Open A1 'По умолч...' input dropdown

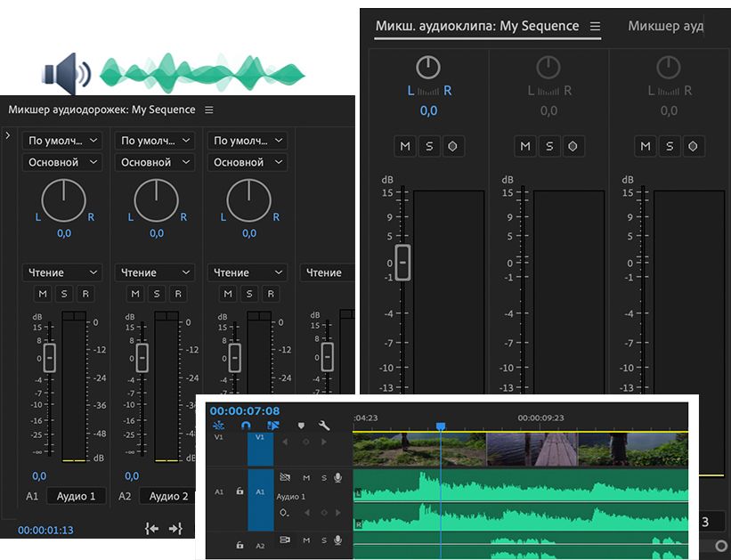[62, 141]
